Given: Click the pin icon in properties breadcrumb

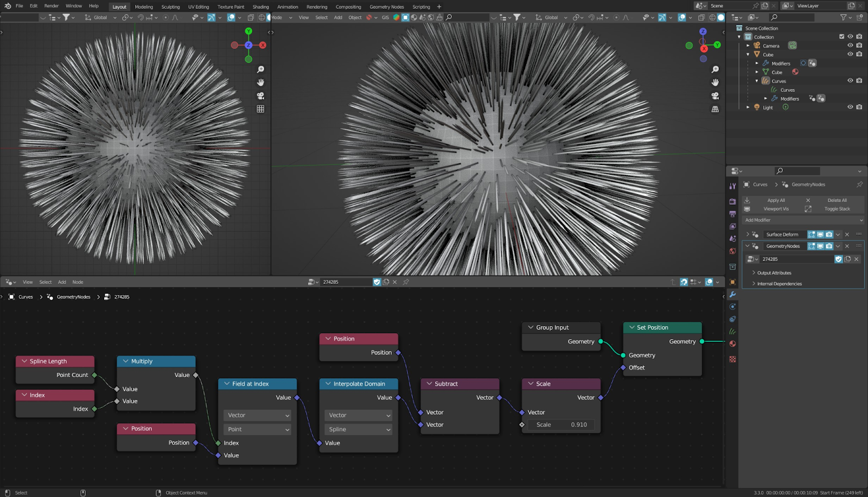Looking at the screenshot, I should coord(859,184).
